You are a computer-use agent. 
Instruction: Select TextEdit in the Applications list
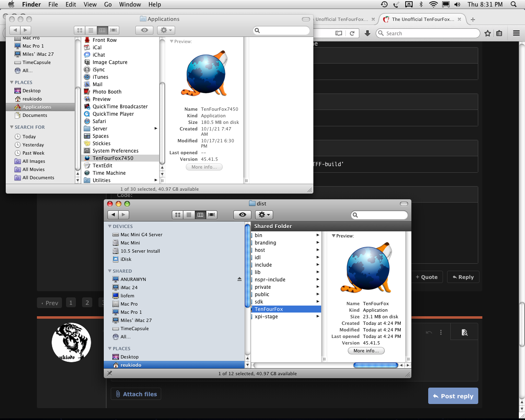(x=102, y=166)
